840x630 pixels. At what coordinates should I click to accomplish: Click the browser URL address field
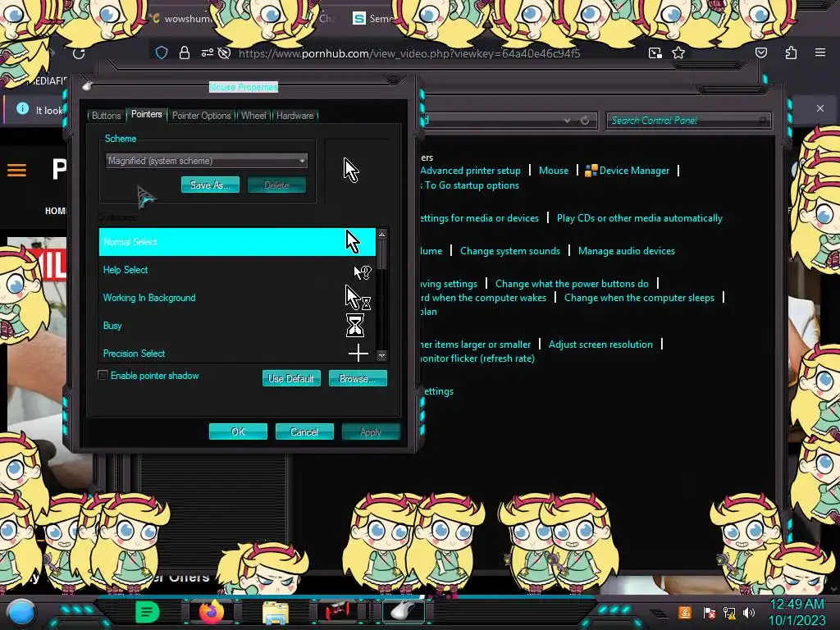point(409,53)
